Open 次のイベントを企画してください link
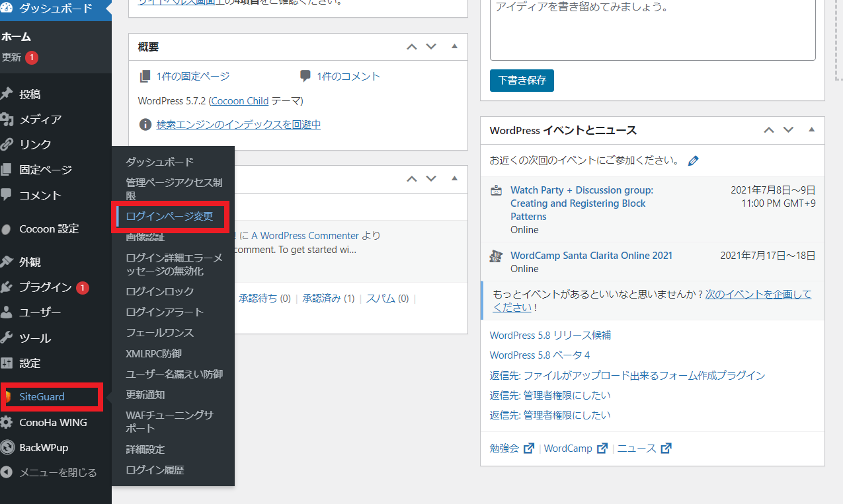Image resolution: width=843 pixels, height=504 pixels. pyautogui.click(x=653, y=301)
